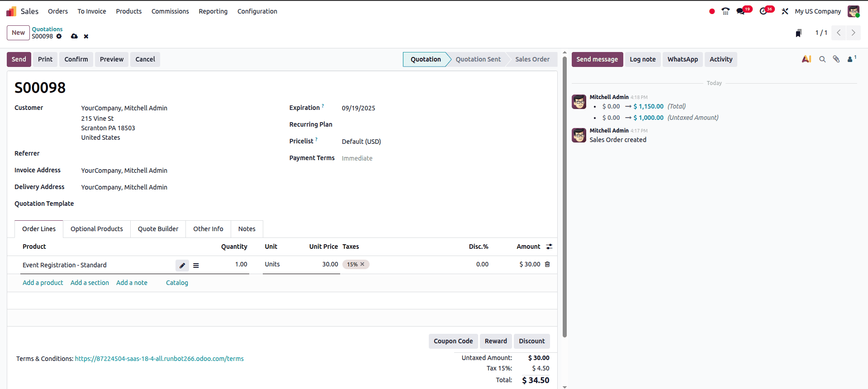
Task: Go back to Quotations breadcrumb
Action: (x=47, y=29)
